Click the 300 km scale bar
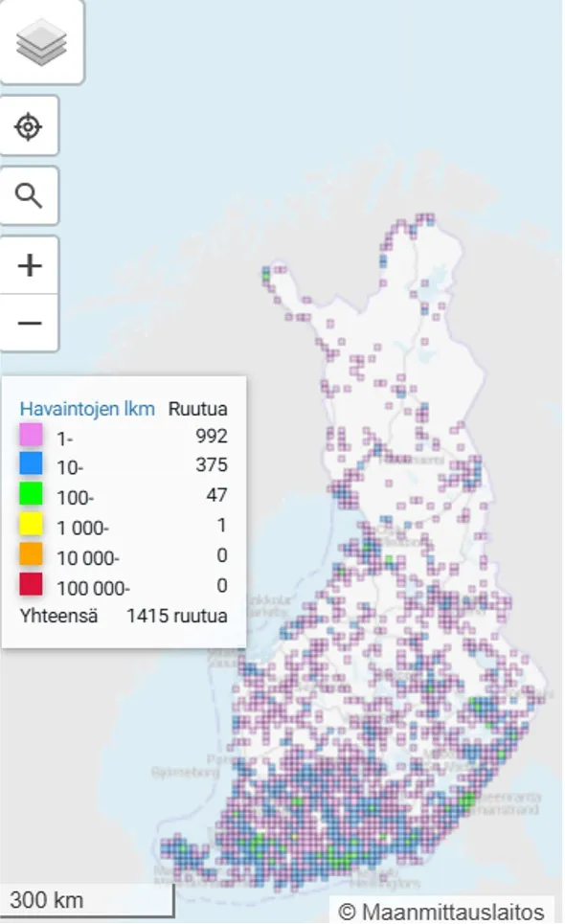The image size is (565, 924). pyautogui.click(x=87, y=900)
